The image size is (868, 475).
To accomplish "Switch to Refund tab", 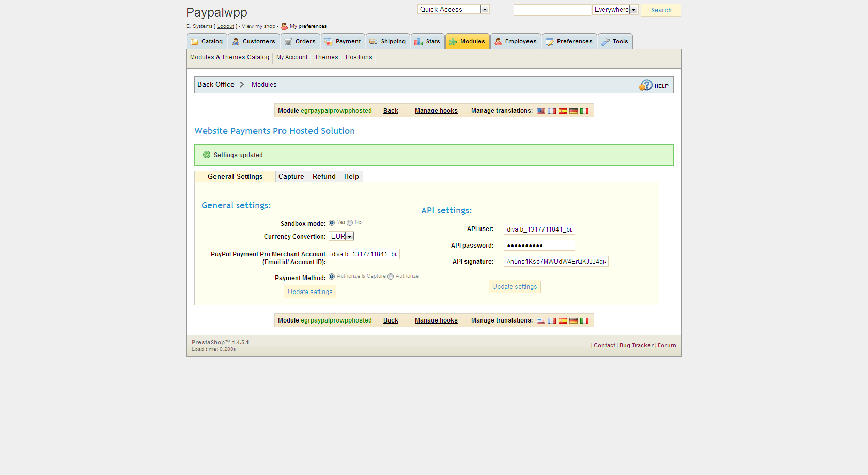I will pos(324,177).
